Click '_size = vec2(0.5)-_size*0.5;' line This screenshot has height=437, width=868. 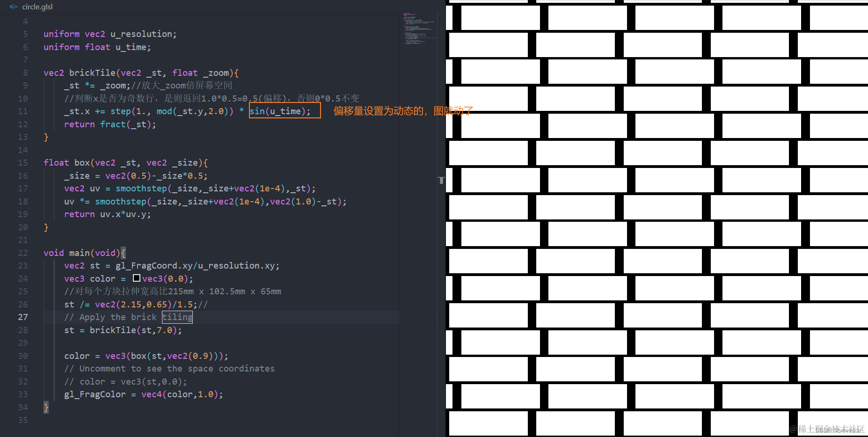[136, 176]
